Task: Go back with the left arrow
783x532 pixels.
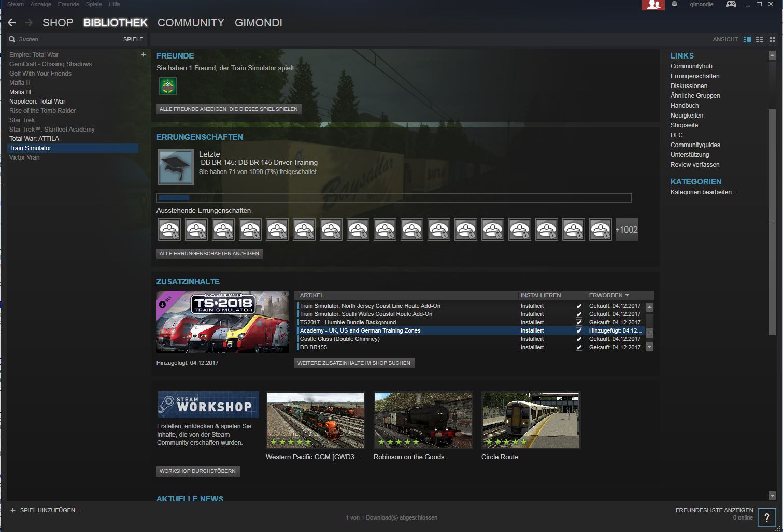Action: tap(12, 23)
